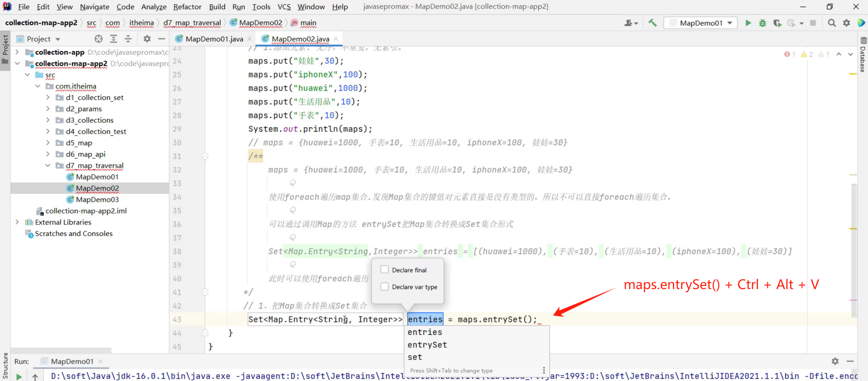The image size is (868, 381).
Task: Start debugging with the bug icon
Action: coord(762,23)
